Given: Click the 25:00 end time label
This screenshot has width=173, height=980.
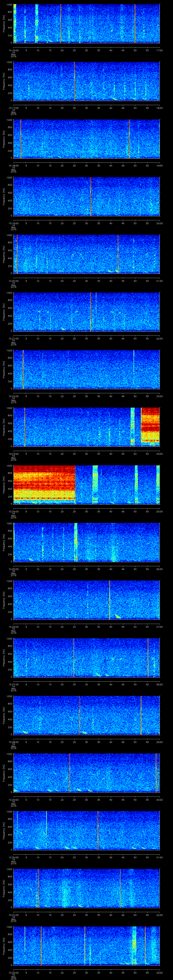Looking at the screenshot, I should [x=159, y=511].
